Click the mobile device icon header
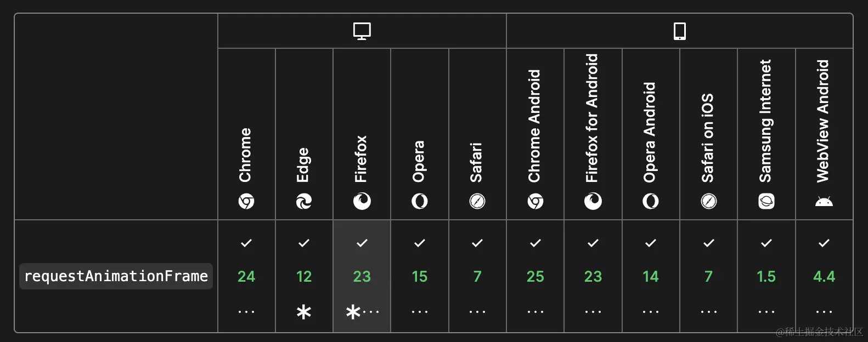The height and width of the screenshot is (342, 868). point(679,31)
